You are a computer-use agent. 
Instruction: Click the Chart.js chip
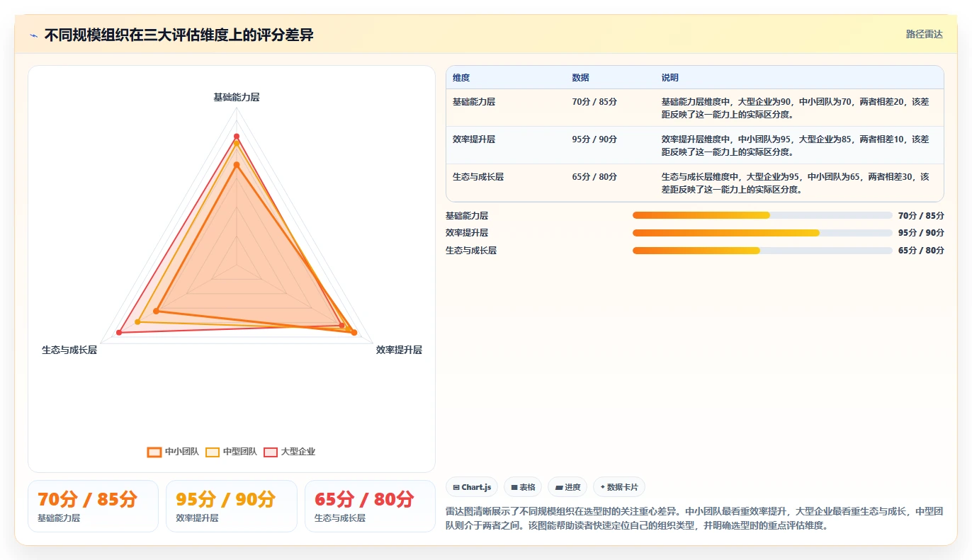(x=473, y=487)
